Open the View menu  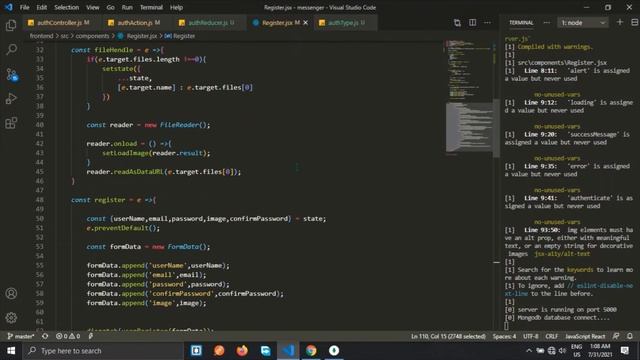point(93,7)
